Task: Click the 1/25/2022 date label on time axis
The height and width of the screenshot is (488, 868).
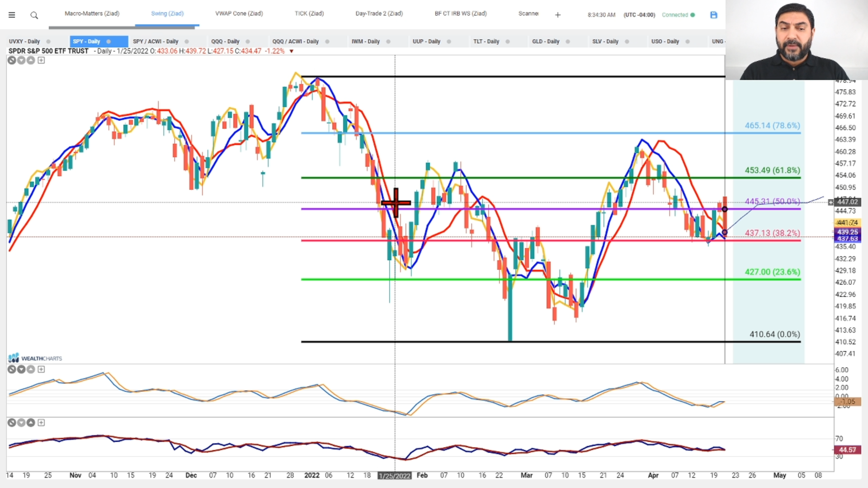Action: (x=395, y=475)
